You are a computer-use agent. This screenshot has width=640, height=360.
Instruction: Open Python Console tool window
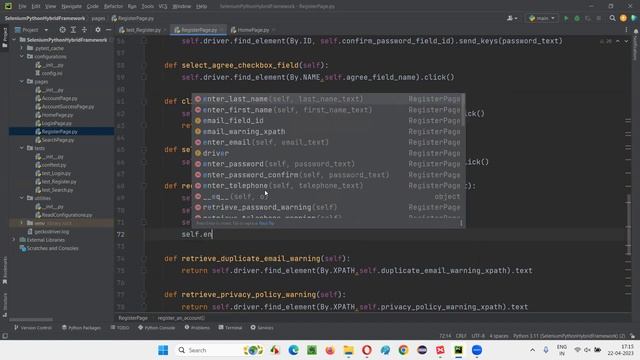coord(157,327)
